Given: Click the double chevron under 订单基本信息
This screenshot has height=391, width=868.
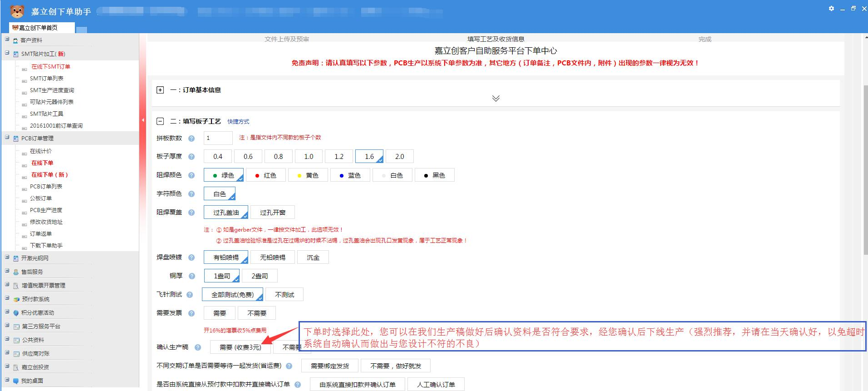Looking at the screenshot, I should coord(496,99).
